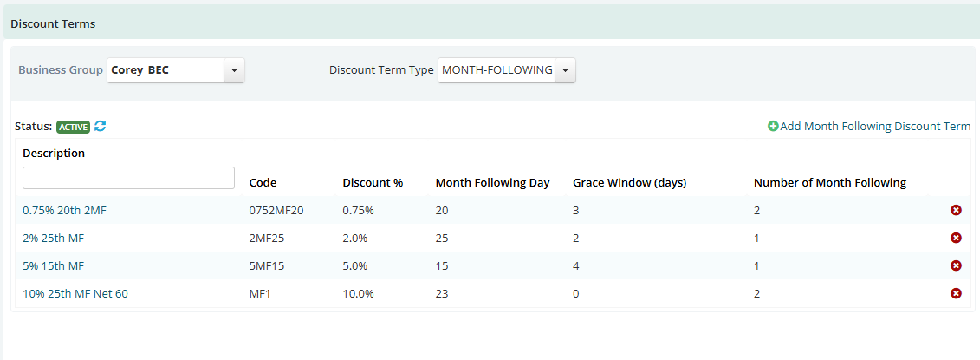Delete the 2% 25th MF row
The width and height of the screenshot is (980, 360).
click(x=956, y=238)
